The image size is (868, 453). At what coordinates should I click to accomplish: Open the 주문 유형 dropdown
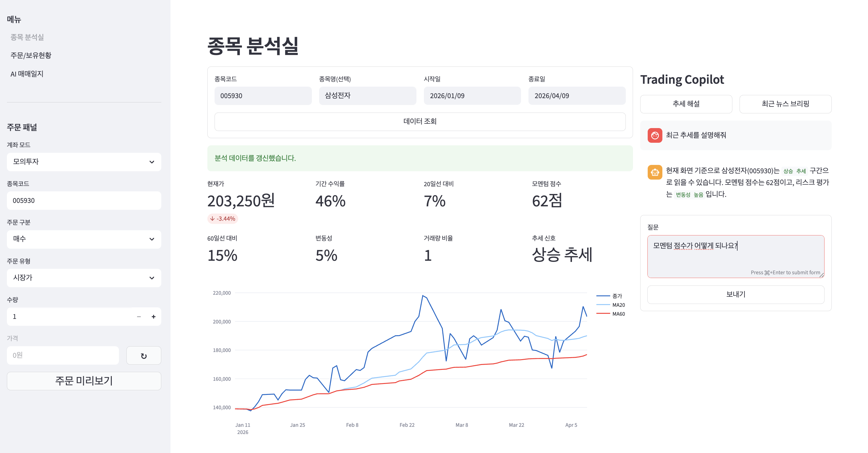(84, 278)
